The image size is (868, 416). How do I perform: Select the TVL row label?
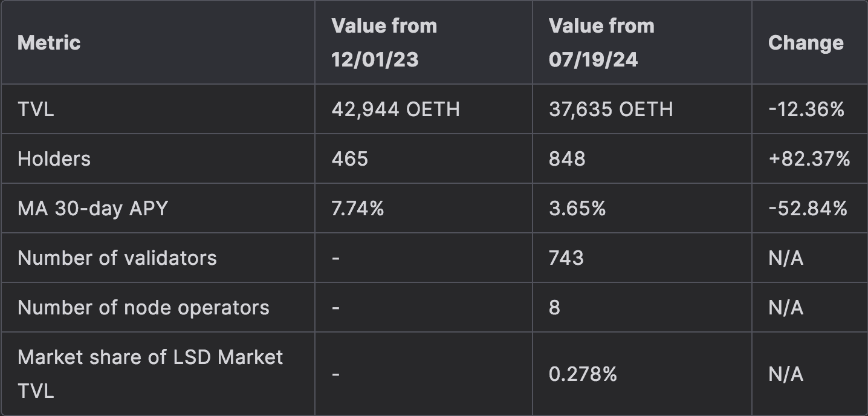pyautogui.click(x=36, y=109)
